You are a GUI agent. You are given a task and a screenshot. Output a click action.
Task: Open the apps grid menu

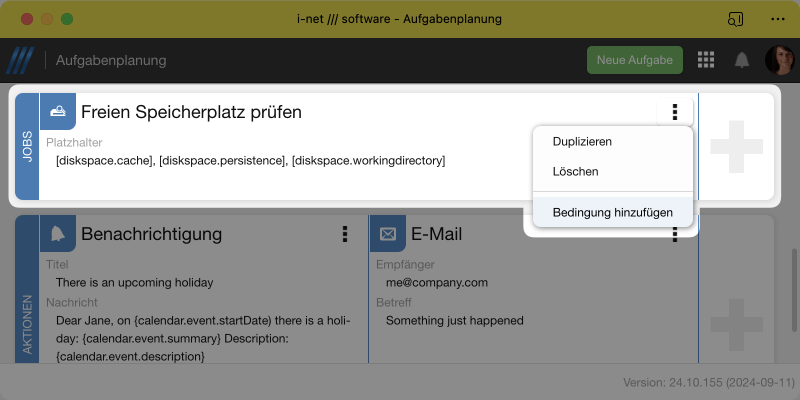click(706, 60)
